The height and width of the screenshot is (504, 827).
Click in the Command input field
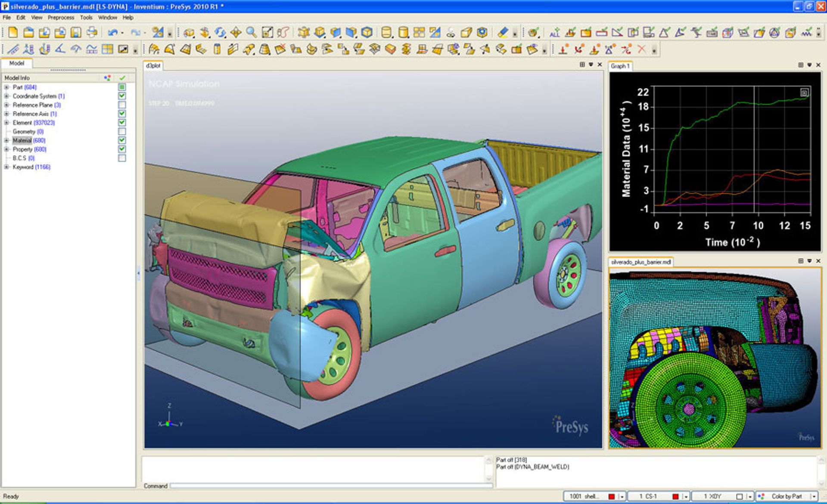[x=331, y=486]
